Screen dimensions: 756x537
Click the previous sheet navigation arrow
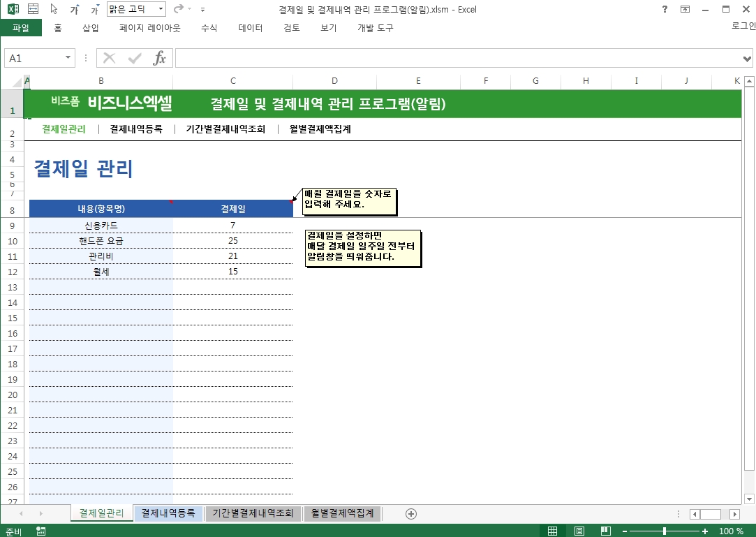(21, 514)
